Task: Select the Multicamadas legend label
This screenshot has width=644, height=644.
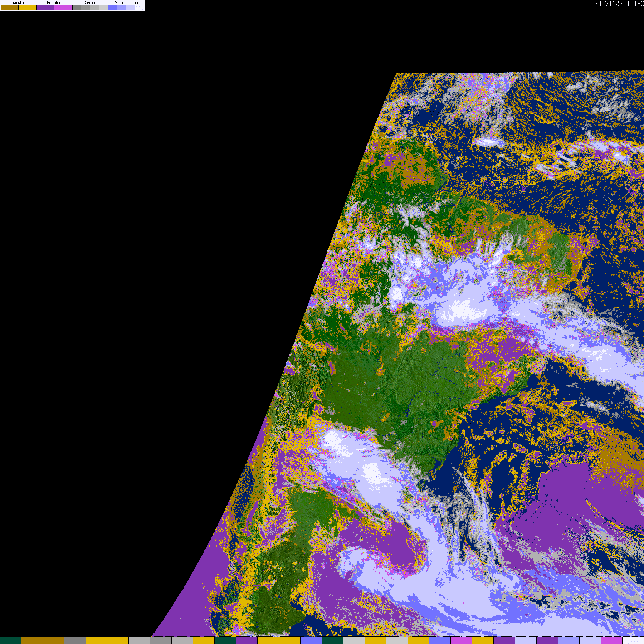Action: tap(126, 3)
